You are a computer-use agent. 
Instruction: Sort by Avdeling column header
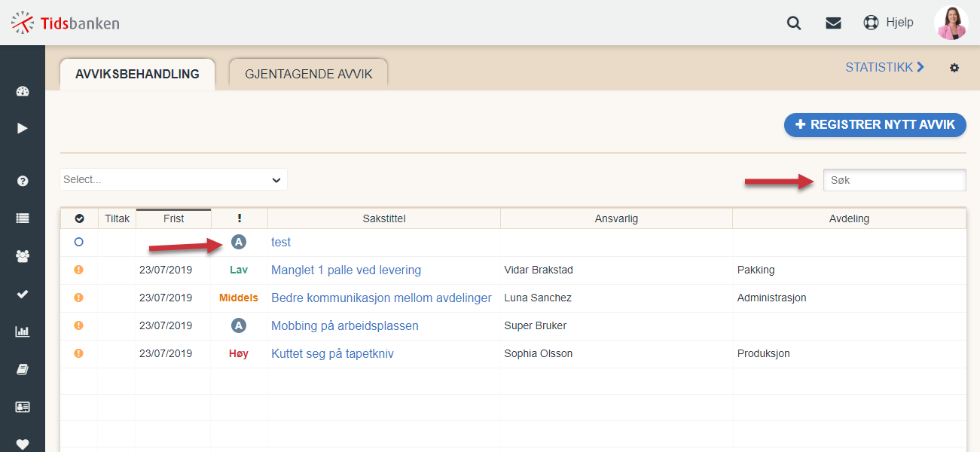click(x=849, y=218)
